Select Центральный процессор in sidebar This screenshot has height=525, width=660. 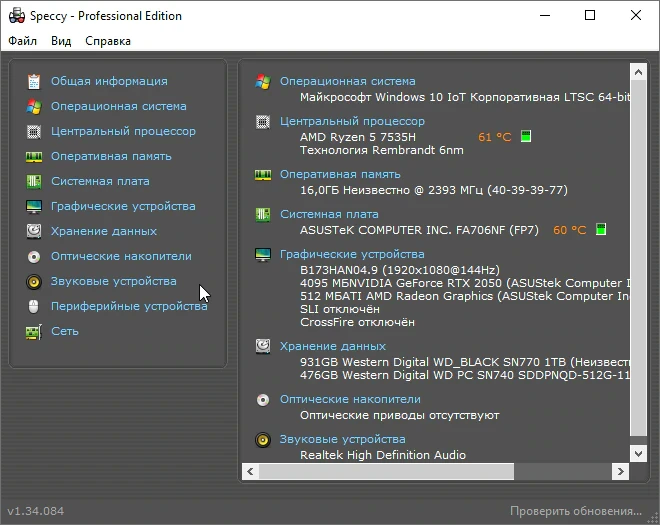tap(123, 131)
